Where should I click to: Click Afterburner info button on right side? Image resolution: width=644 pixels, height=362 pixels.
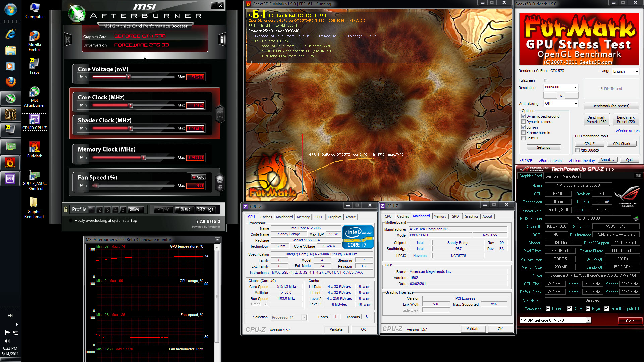click(x=221, y=40)
